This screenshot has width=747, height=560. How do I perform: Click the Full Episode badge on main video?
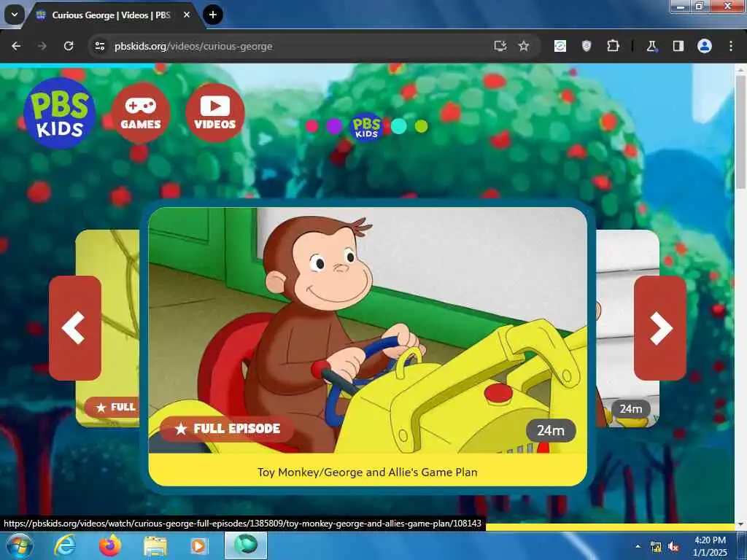228,429
